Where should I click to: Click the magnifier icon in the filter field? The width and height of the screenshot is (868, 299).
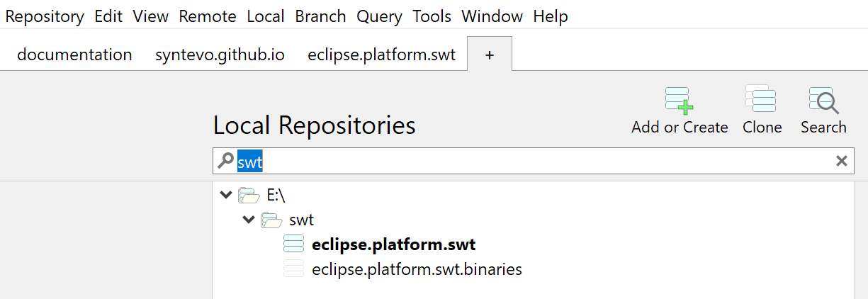[225, 162]
